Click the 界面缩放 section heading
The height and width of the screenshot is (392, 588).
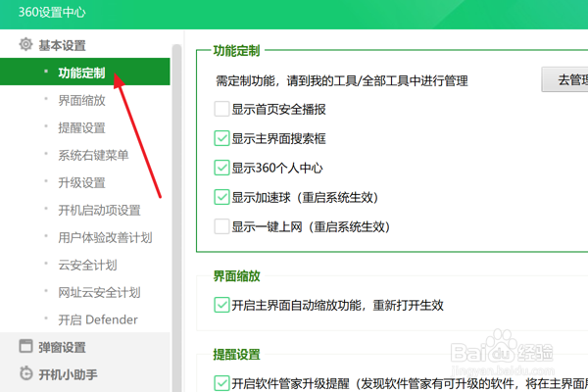coord(236,276)
